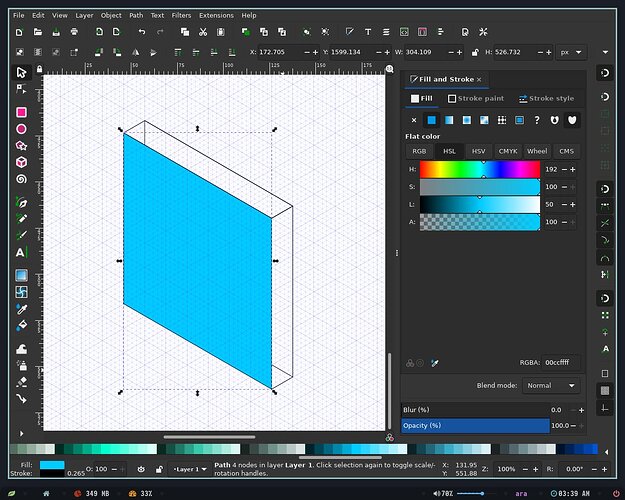This screenshot has width=625, height=500.
Task: Open the Extensions menu
Action: 216,16
